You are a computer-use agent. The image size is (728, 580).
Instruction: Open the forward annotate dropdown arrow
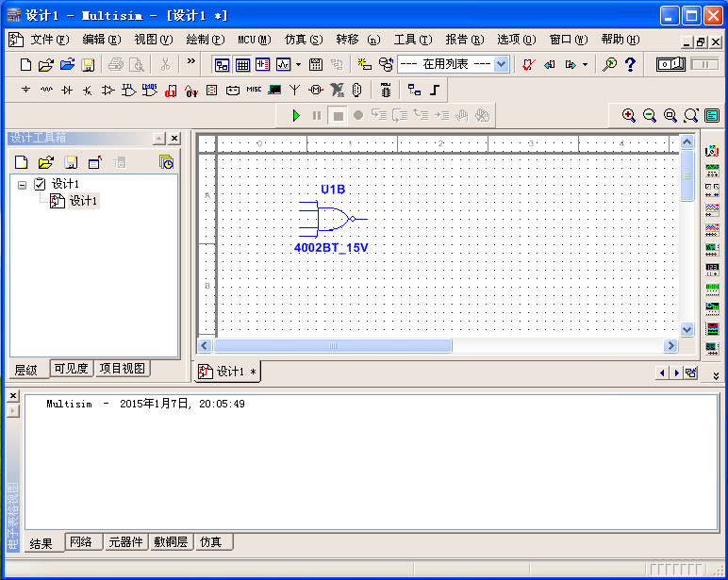click(585, 64)
